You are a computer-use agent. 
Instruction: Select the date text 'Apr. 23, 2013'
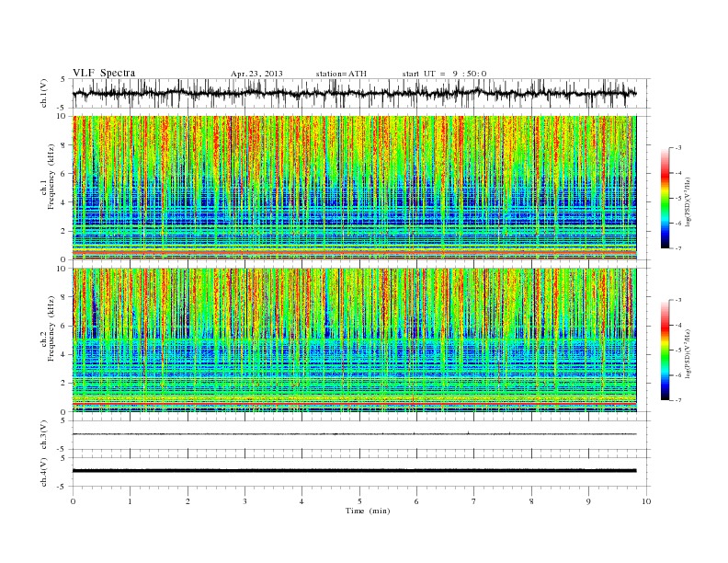(x=256, y=74)
